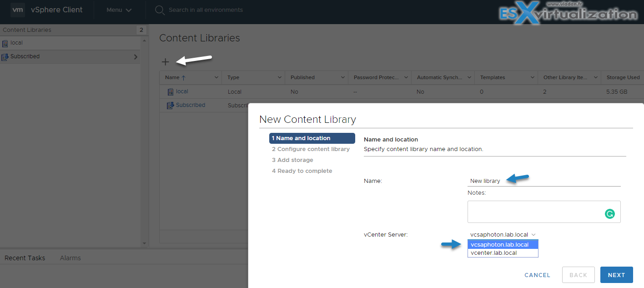Screen dimensions: 644x288
Task: Click the local library icon in table
Action: (171, 92)
